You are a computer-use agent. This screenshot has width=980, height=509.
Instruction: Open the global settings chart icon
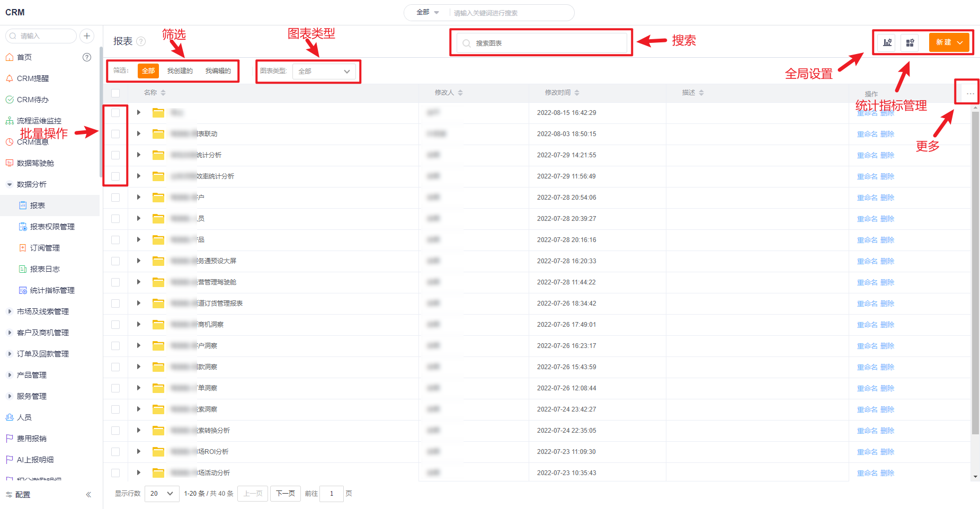pos(887,42)
